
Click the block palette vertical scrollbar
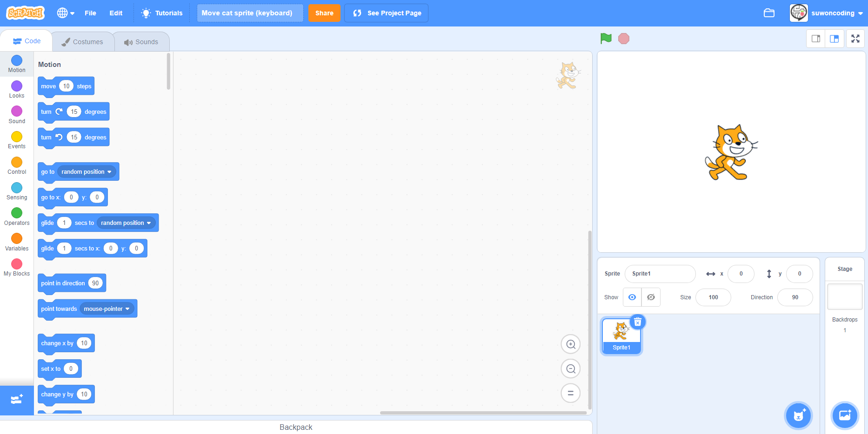pos(168,71)
